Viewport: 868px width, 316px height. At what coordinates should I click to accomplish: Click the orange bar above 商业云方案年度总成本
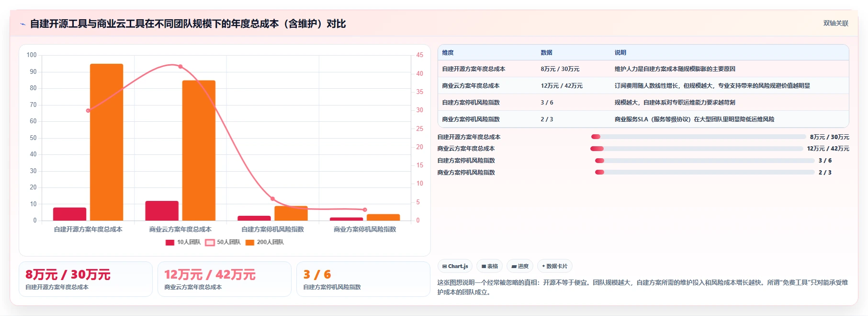pyautogui.click(x=199, y=151)
